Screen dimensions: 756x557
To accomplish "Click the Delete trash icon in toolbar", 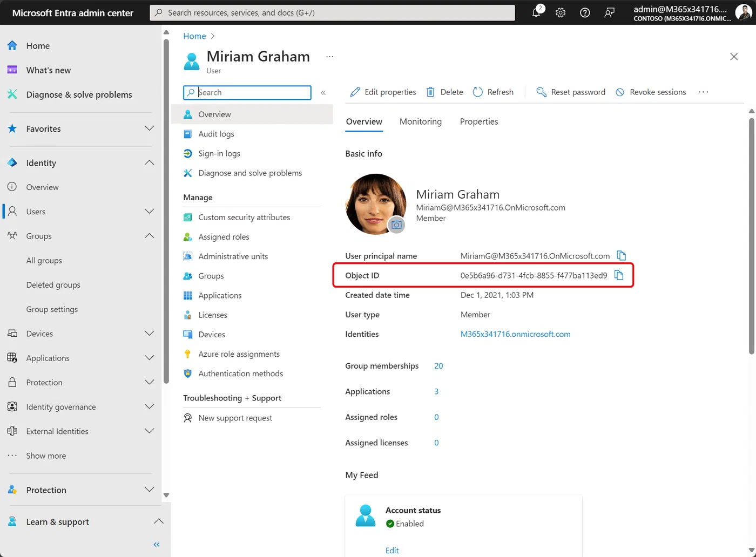I will point(430,92).
